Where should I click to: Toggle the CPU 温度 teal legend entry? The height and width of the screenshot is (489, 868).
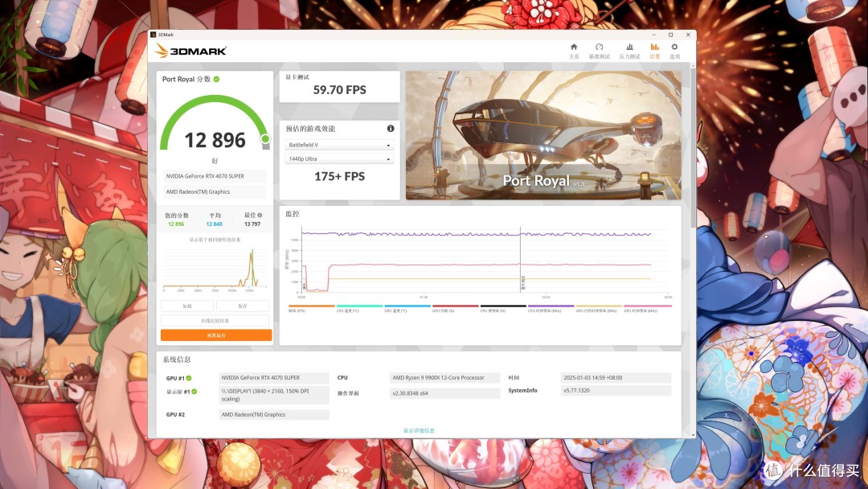click(x=359, y=308)
